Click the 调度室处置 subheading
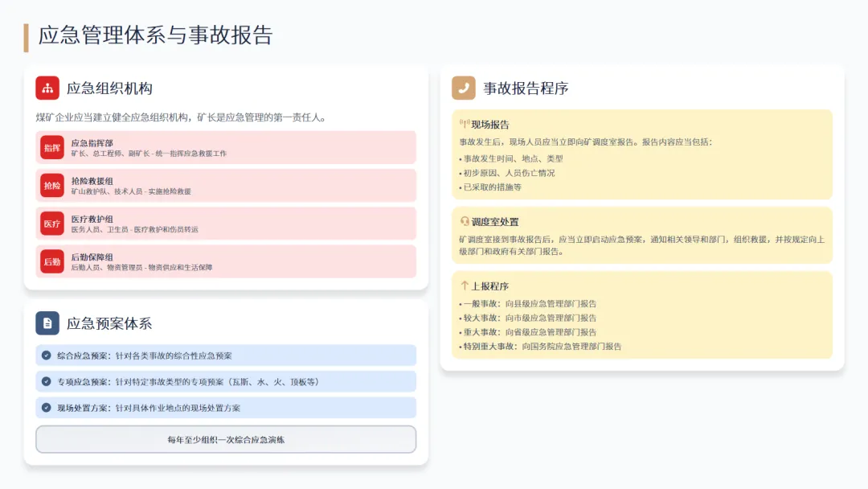Image resolution: width=868 pixels, height=489 pixels. click(x=495, y=222)
